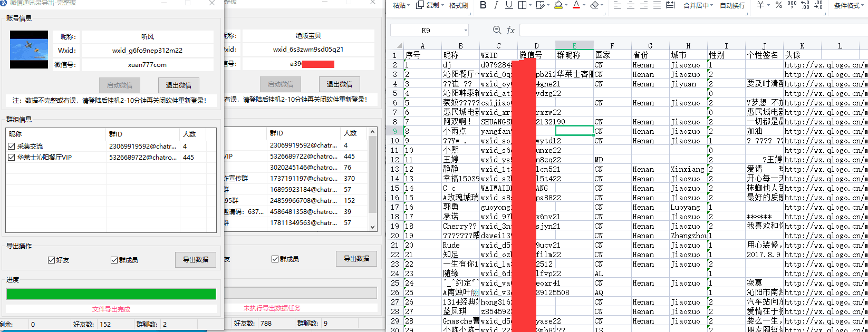Image resolution: width=868 pixels, height=332 pixels.
Task: Expand the font color dropdown arrow
Action: click(584, 5)
